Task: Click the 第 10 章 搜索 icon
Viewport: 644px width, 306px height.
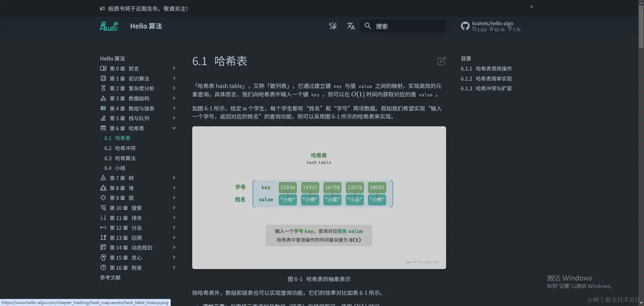Action: click(x=103, y=208)
